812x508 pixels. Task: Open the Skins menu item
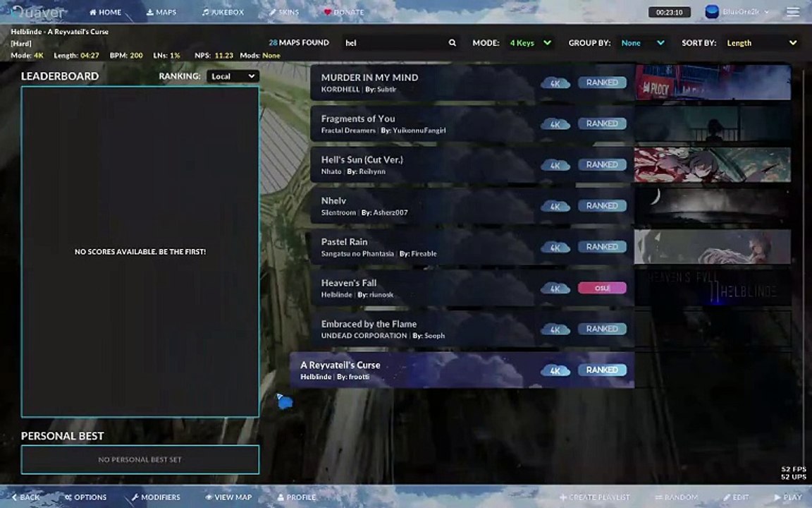point(284,12)
